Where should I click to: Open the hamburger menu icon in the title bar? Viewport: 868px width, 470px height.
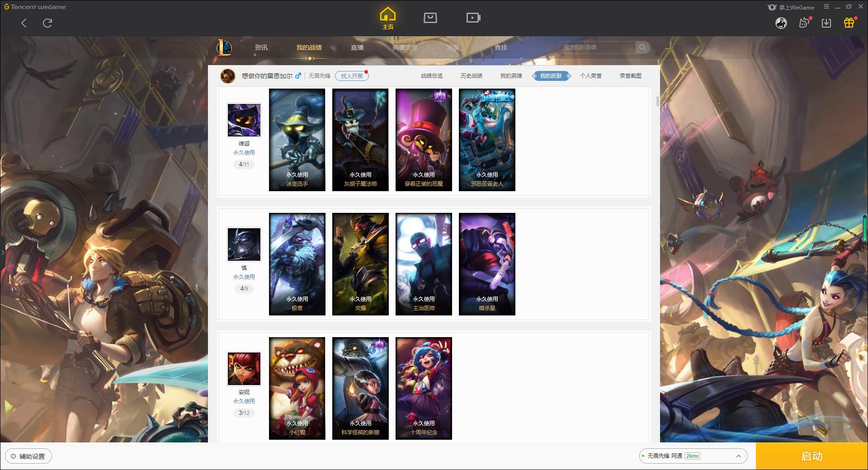(x=826, y=7)
